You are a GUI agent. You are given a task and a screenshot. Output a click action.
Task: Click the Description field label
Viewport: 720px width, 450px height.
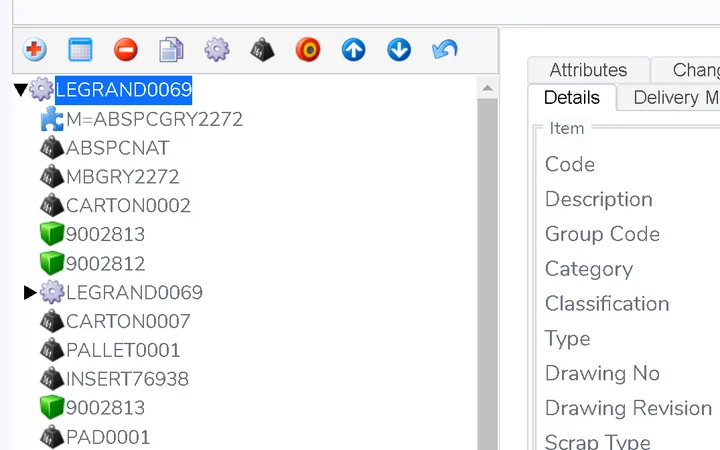click(599, 199)
